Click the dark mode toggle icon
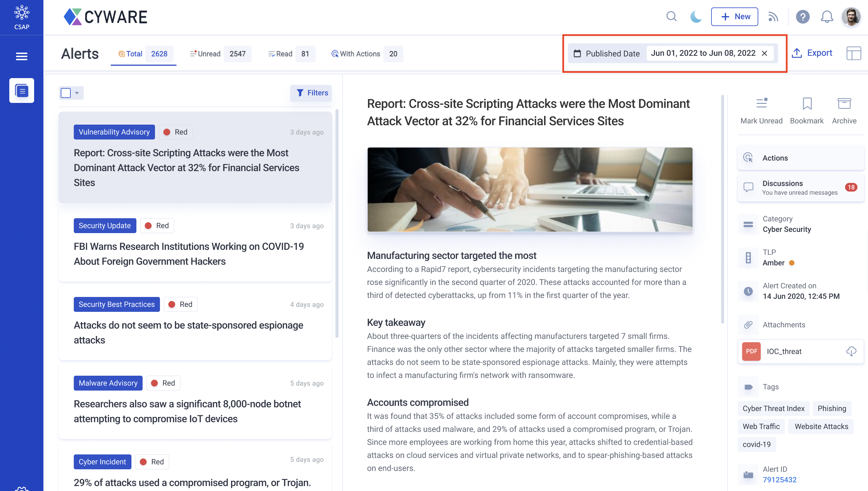Screen dimensions: 868x491 [694, 17]
